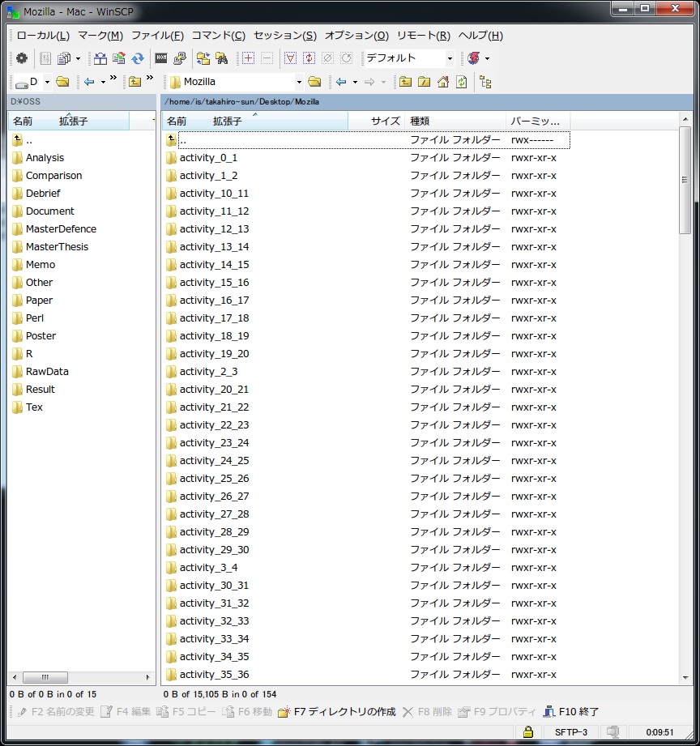Viewport: 700px width, 746px height.
Task: Sort remote files by 種類 column header
Action: point(455,121)
